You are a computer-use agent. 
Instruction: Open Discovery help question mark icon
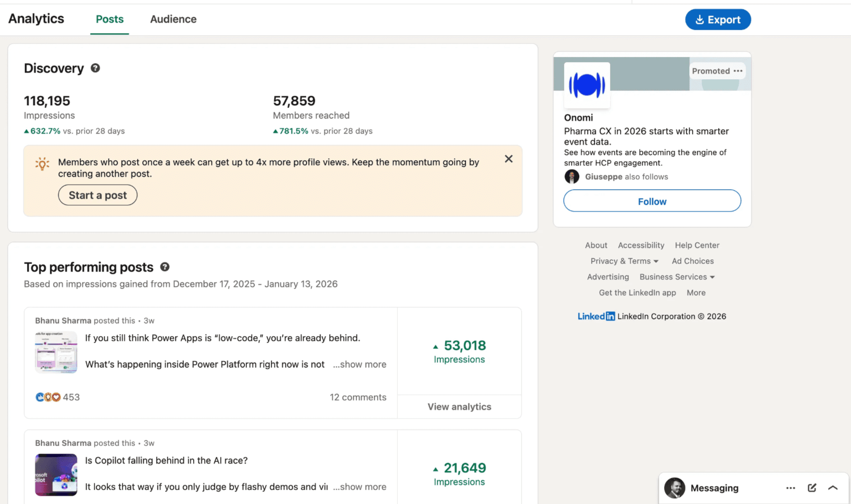pyautogui.click(x=95, y=68)
